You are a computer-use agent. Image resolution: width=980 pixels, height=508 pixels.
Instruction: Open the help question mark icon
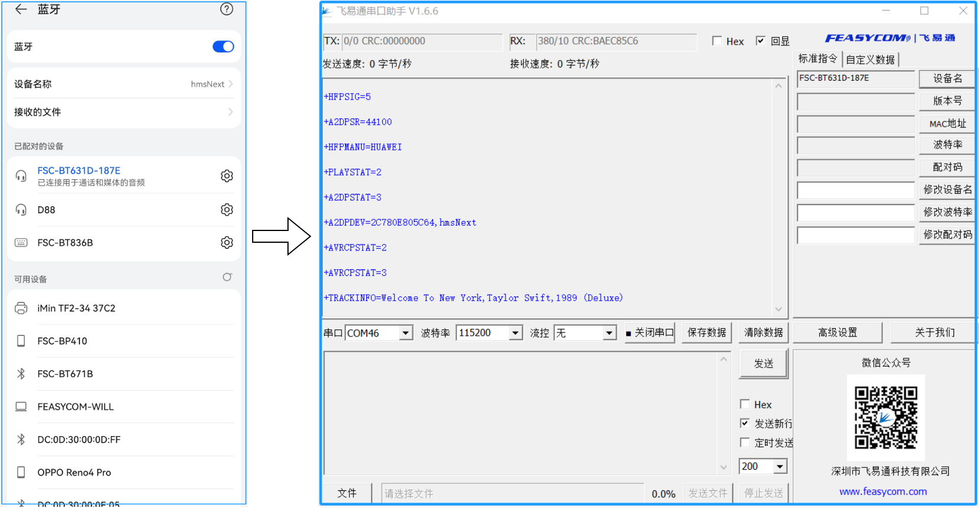click(x=227, y=9)
